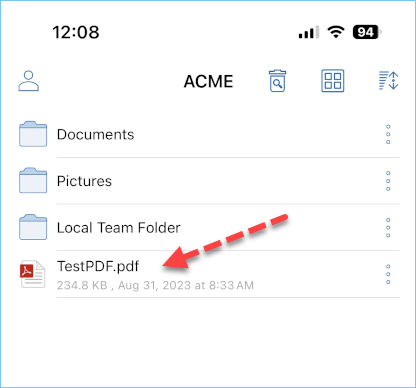Viewport: 416px width, 388px height.
Task: Open the trash search icon
Action: point(277,81)
